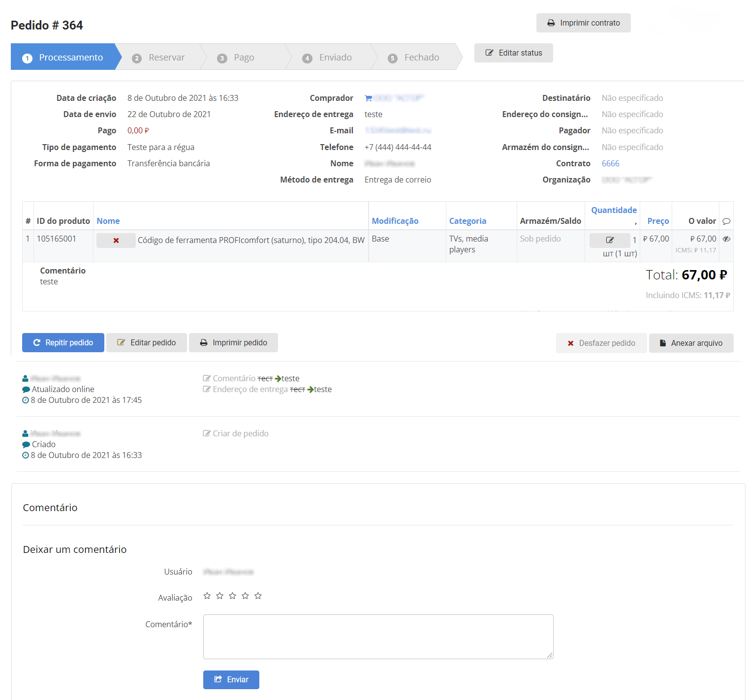This screenshot has height=700, width=746.
Task: Click the shopping cart buyer icon
Action: pyautogui.click(x=368, y=98)
